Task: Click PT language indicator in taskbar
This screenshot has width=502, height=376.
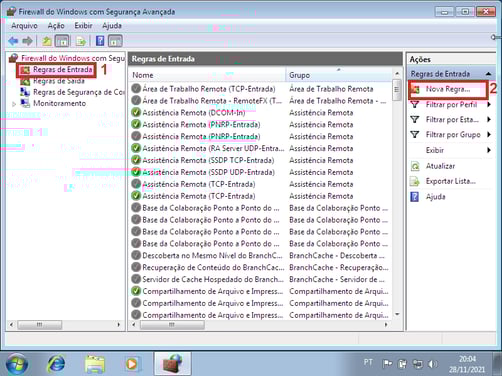Action: pyautogui.click(x=368, y=362)
